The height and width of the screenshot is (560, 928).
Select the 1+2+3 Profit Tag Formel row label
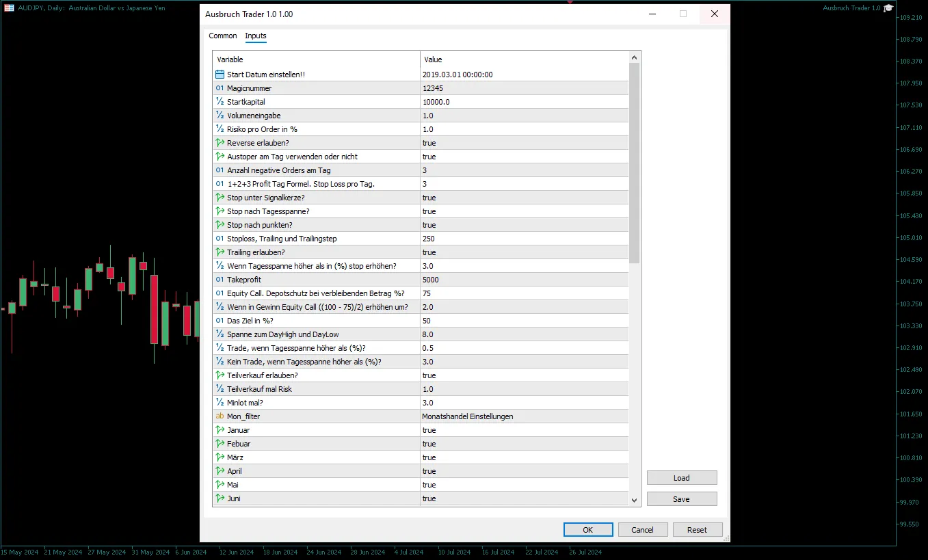tap(301, 184)
